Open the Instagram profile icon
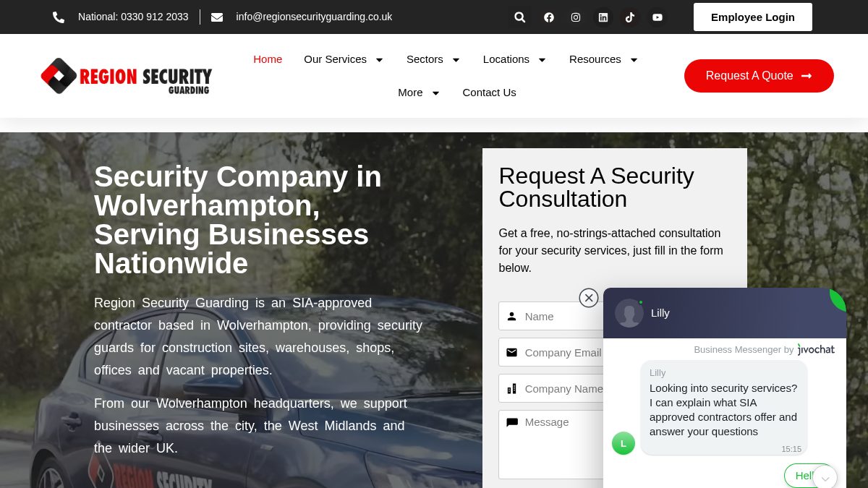868x488 pixels. pyautogui.click(x=576, y=17)
